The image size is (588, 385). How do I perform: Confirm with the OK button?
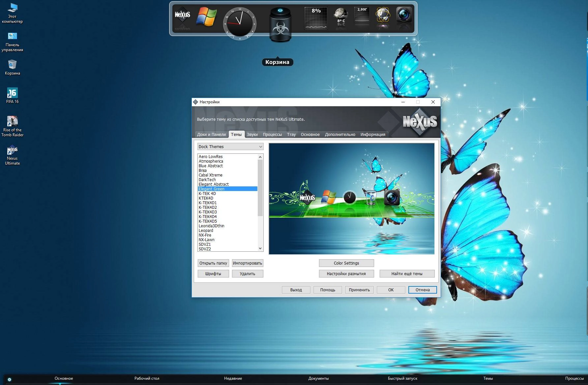click(x=391, y=290)
